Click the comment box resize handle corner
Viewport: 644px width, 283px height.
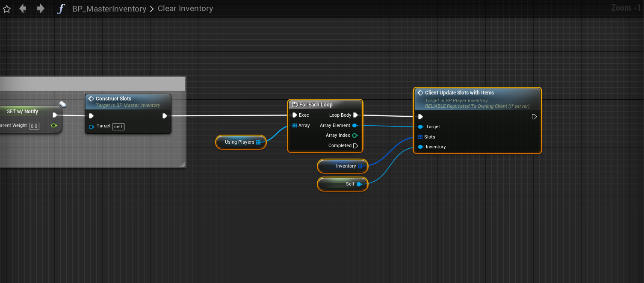pyautogui.click(x=183, y=164)
